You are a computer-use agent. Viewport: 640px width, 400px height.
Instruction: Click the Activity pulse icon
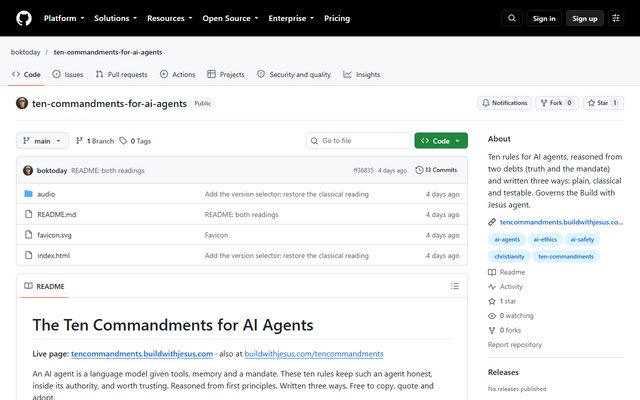(492, 287)
